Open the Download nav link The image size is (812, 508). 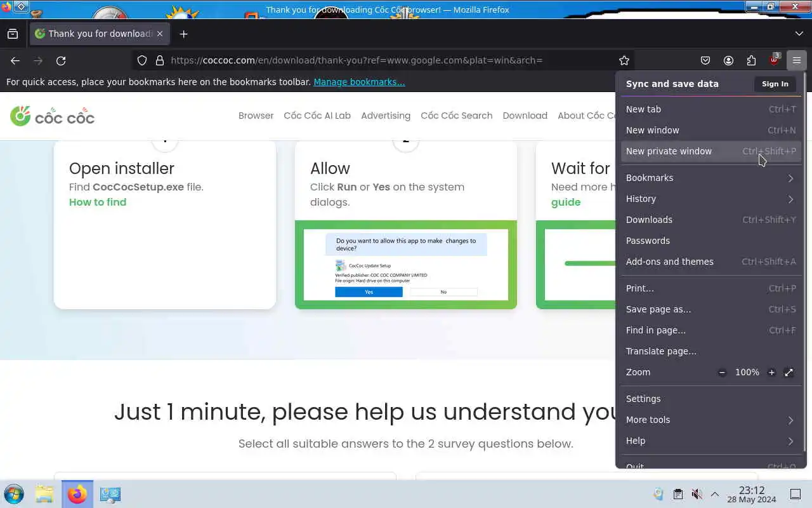525,116
